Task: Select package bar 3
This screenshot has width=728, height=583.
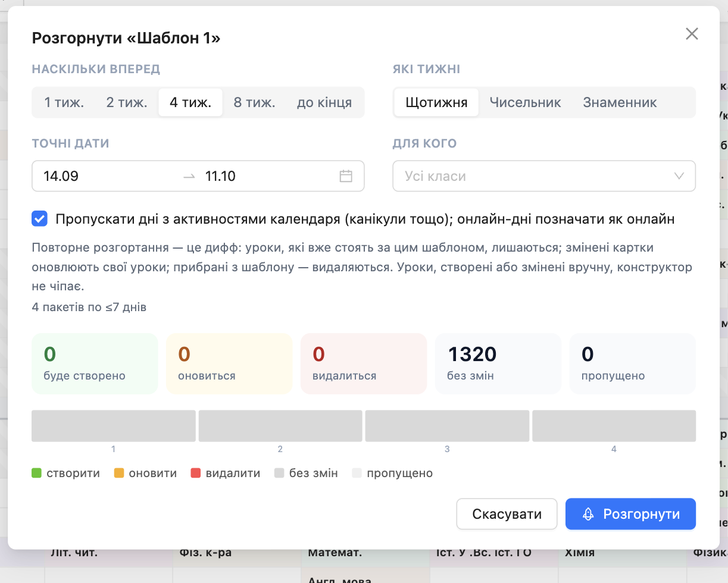Action: (447, 426)
